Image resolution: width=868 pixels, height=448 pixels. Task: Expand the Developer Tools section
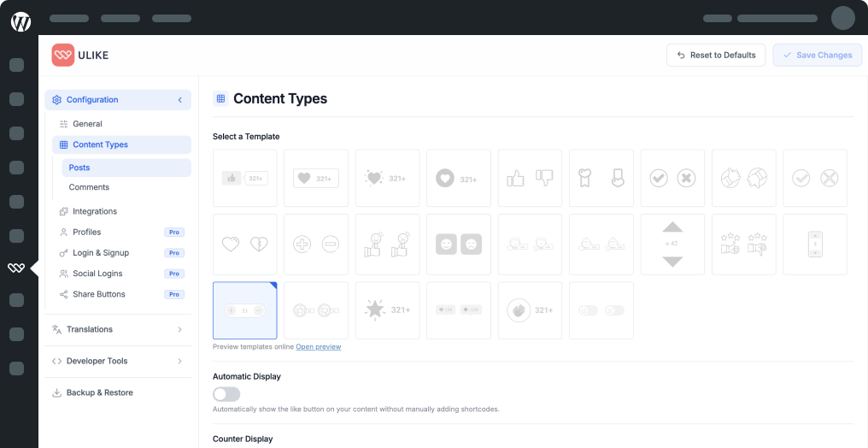click(118, 361)
